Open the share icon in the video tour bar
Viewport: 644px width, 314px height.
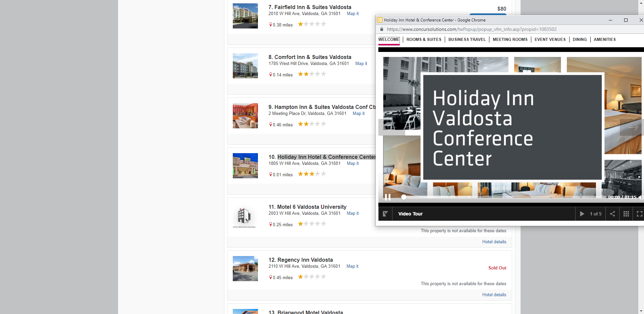coord(612,214)
